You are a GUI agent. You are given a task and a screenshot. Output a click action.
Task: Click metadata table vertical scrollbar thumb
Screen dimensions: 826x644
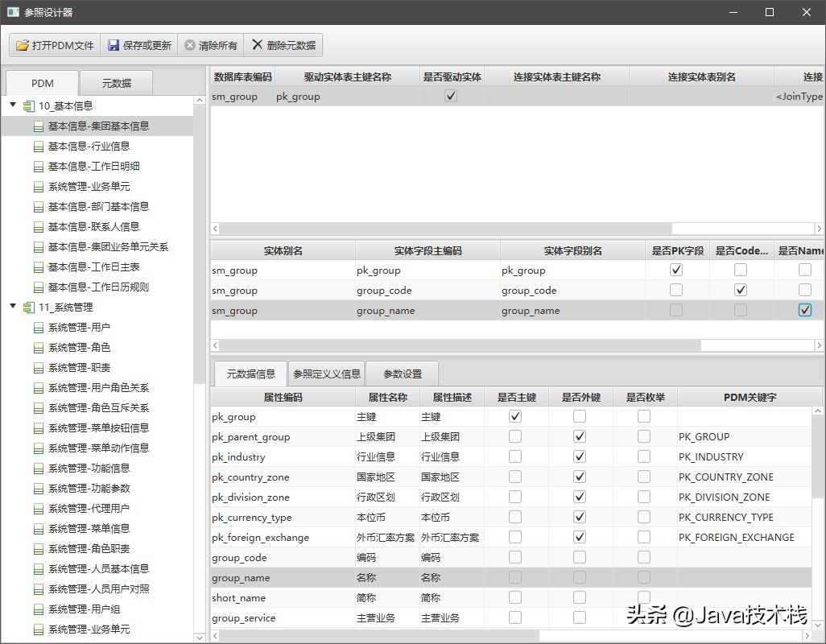point(817,456)
